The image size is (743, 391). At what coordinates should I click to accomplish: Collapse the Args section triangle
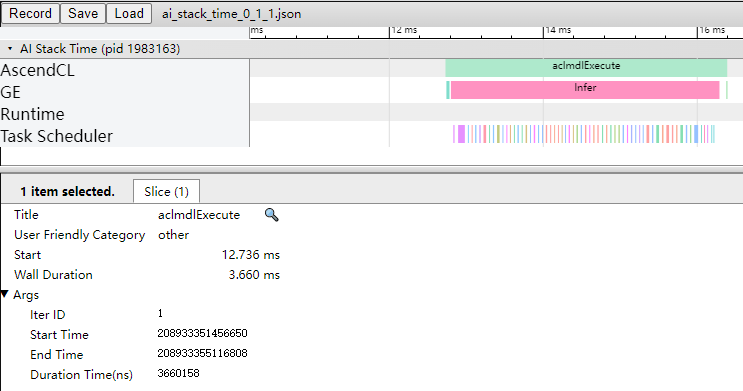(x=5, y=295)
